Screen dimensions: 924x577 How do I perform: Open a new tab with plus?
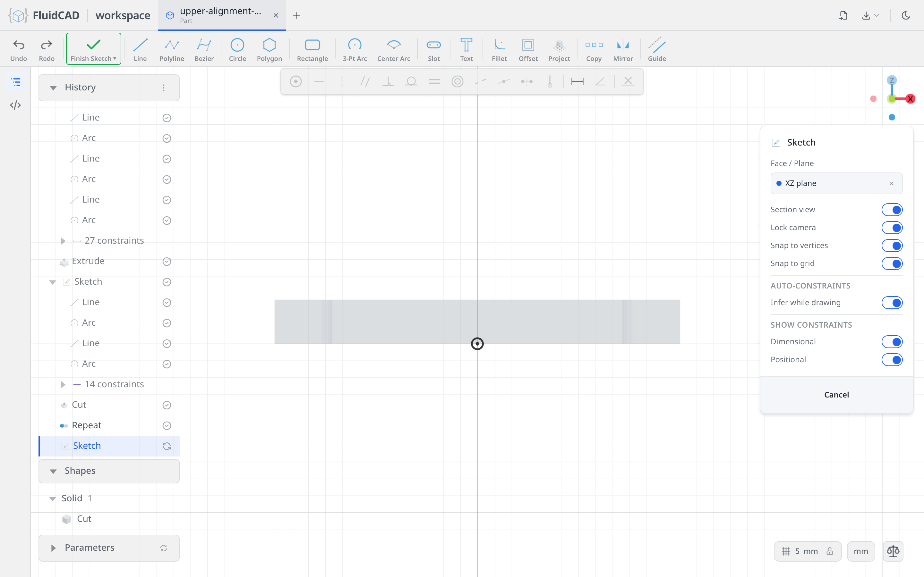(x=296, y=15)
